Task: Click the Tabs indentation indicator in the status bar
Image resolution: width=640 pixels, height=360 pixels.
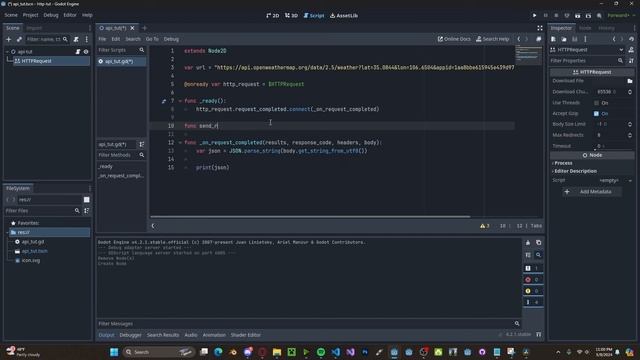Action: [x=536, y=226]
